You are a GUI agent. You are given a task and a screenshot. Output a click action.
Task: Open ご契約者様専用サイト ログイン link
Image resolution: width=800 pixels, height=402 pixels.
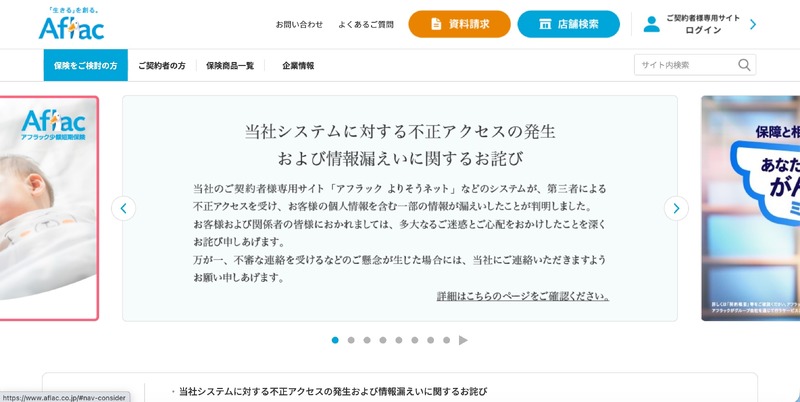[x=703, y=24]
